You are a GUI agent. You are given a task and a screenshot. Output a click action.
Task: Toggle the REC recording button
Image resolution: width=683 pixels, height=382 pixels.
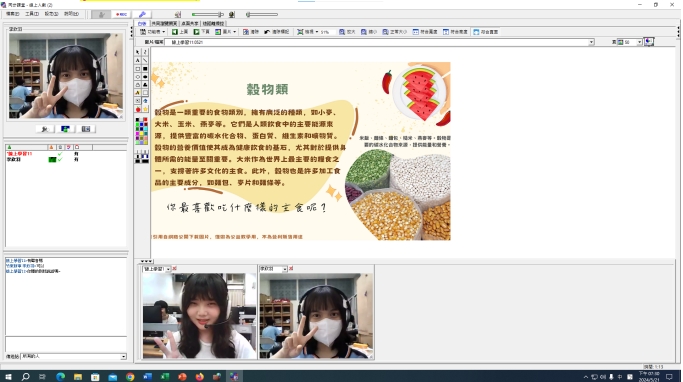coord(122,14)
